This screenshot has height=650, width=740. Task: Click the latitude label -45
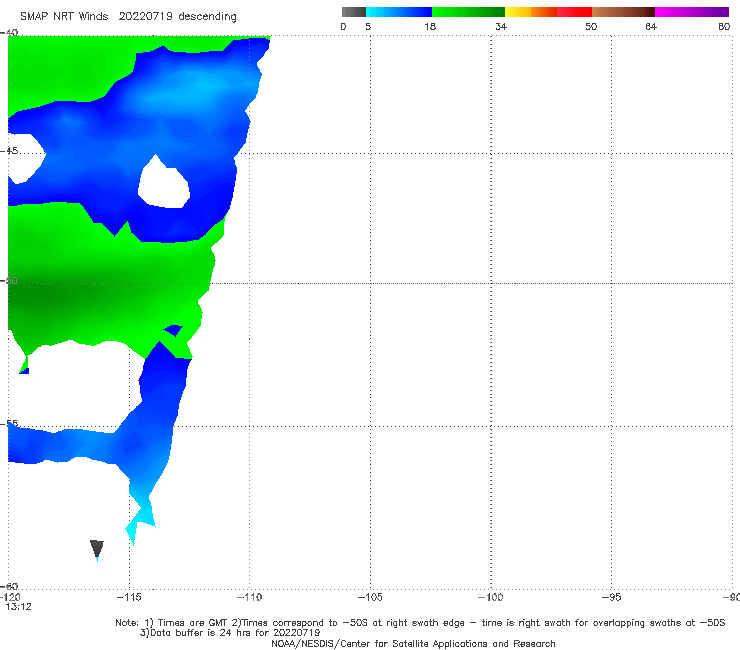(9, 151)
